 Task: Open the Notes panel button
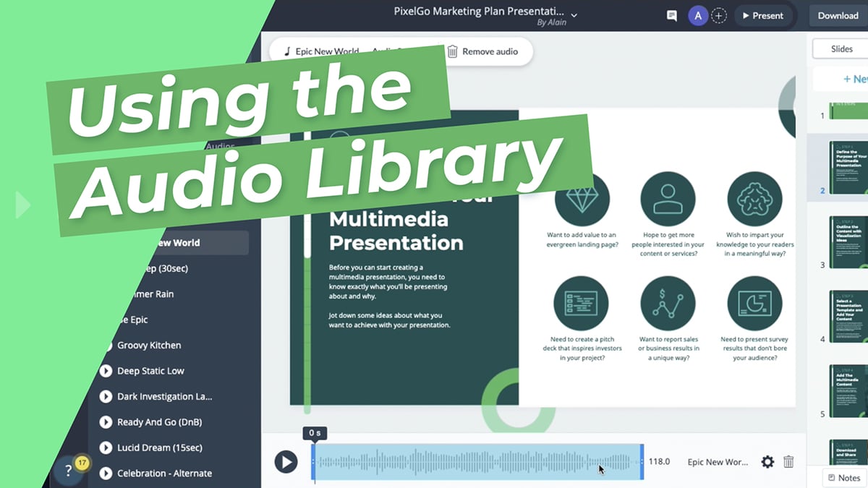tap(844, 478)
